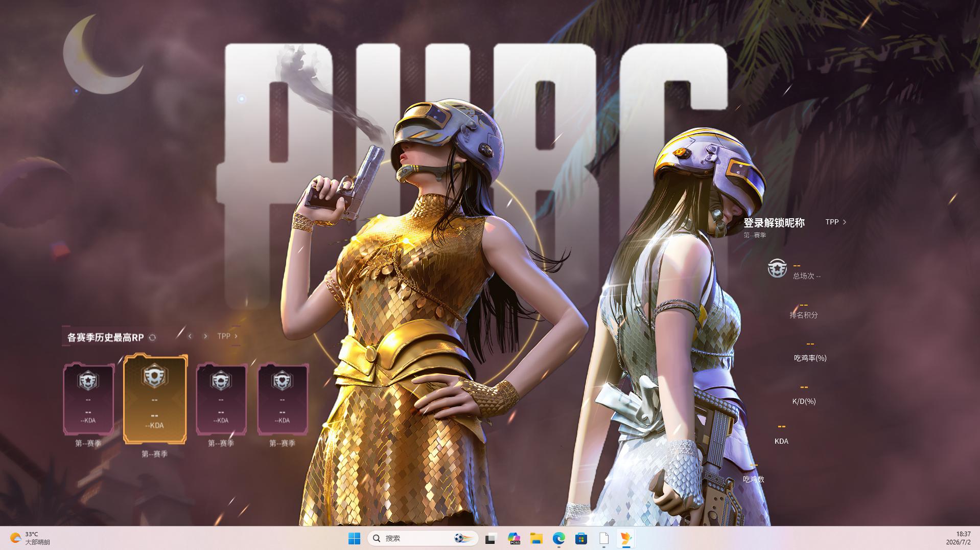Click the rank badge icon beside 总场次
Screen dimensions: 980x550
pos(777,268)
